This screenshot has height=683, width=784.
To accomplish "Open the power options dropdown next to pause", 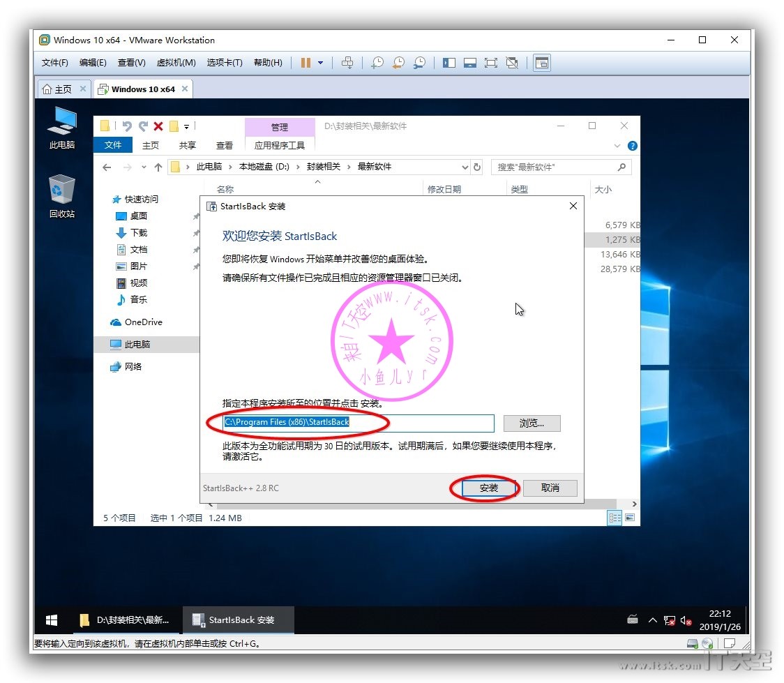I will coord(320,63).
